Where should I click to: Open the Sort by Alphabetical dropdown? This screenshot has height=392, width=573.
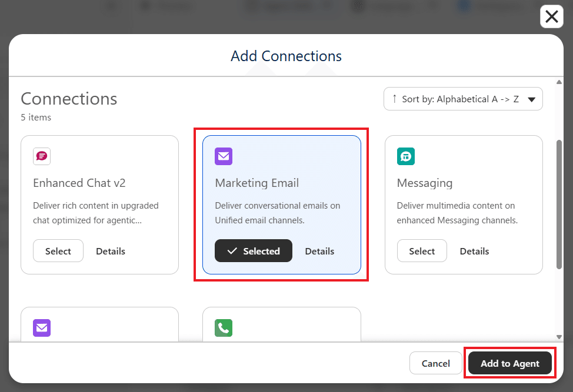(x=463, y=99)
